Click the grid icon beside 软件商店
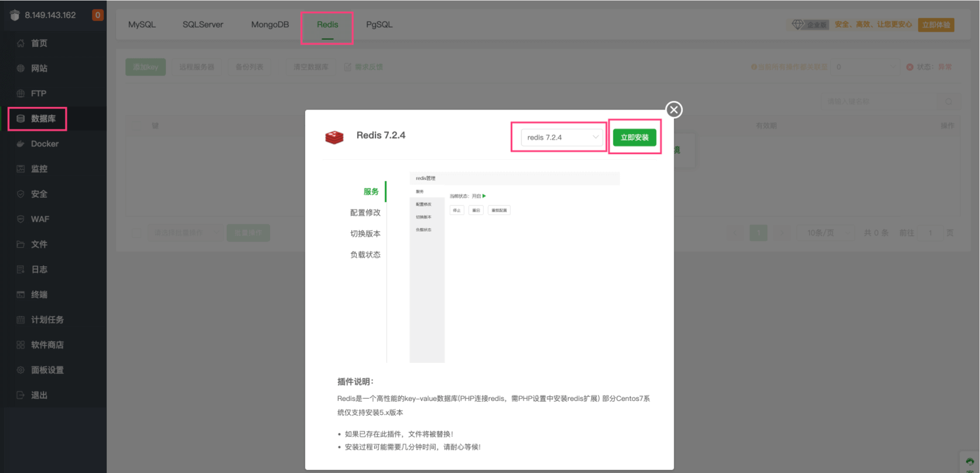 (21, 345)
